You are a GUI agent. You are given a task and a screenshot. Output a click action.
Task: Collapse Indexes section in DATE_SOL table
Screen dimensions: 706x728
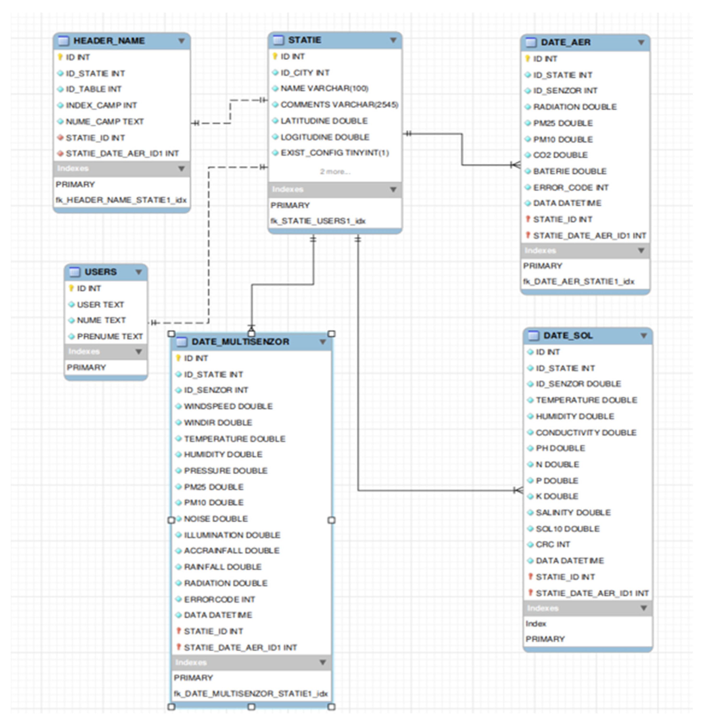coord(644,608)
